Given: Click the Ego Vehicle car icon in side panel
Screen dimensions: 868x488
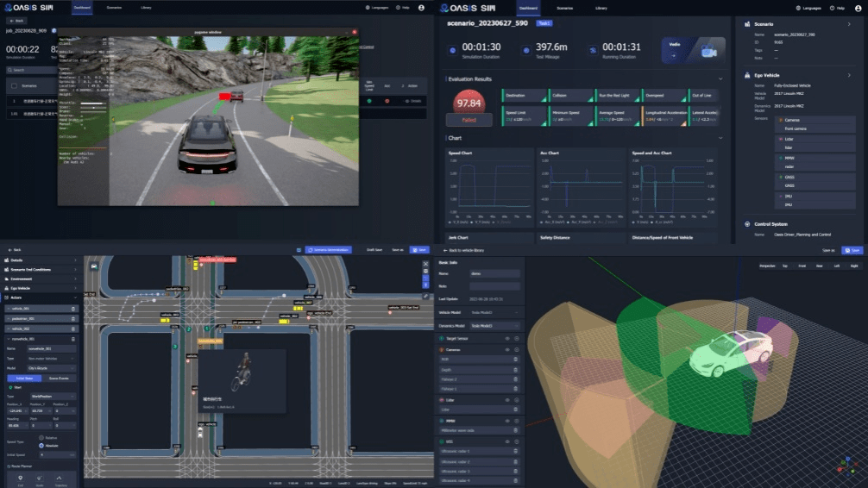Looking at the screenshot, I should click(x=747, y=75).
